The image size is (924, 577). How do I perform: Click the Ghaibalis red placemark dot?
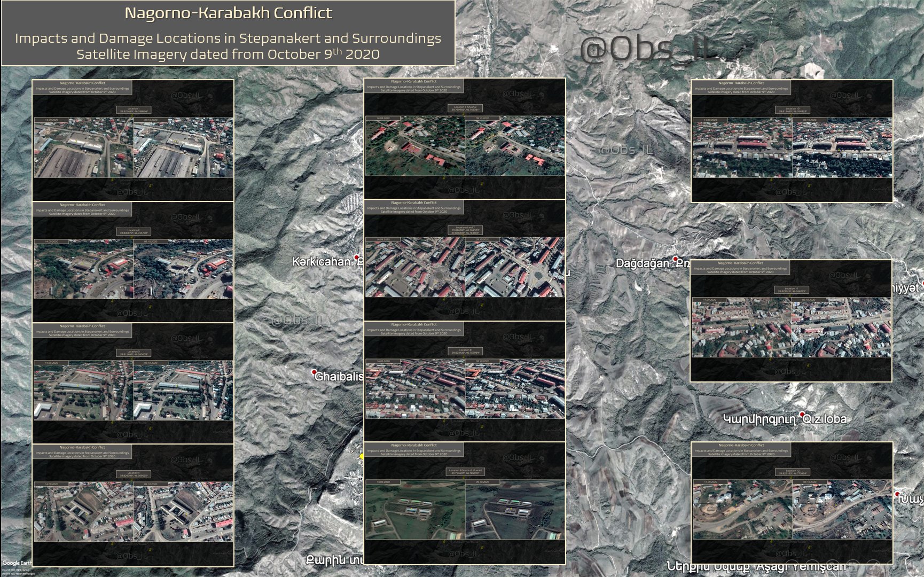pos(314,372)
